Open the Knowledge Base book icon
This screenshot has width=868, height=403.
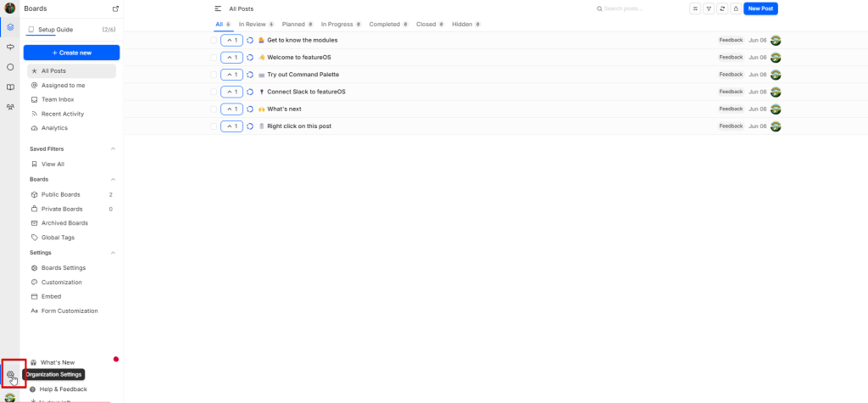10,87
